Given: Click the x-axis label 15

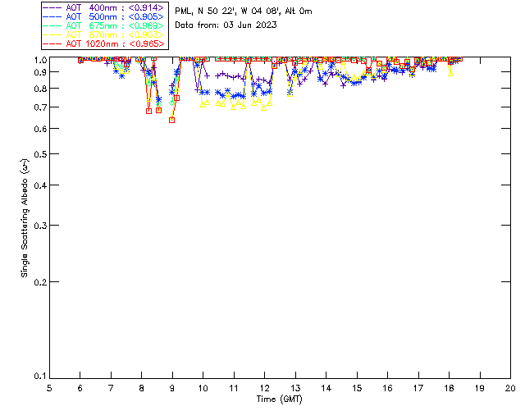Looking at the screenshot, I should click(357, 388).
